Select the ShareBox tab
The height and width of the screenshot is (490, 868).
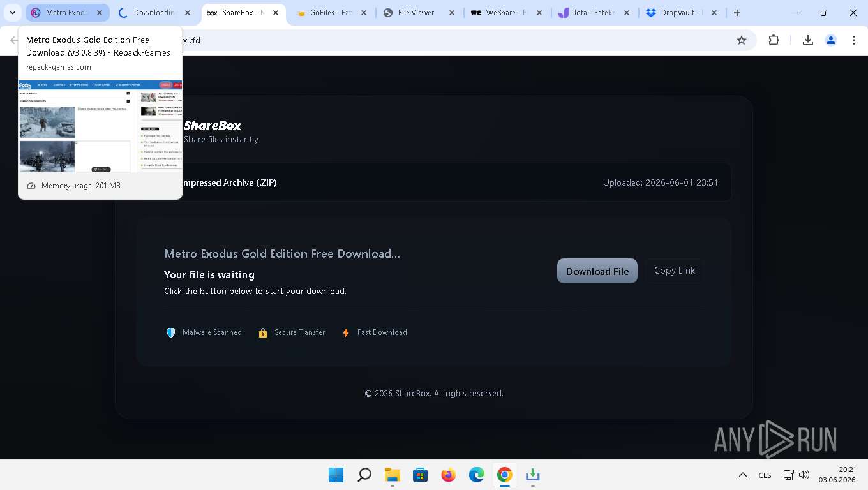coord(243,13)
